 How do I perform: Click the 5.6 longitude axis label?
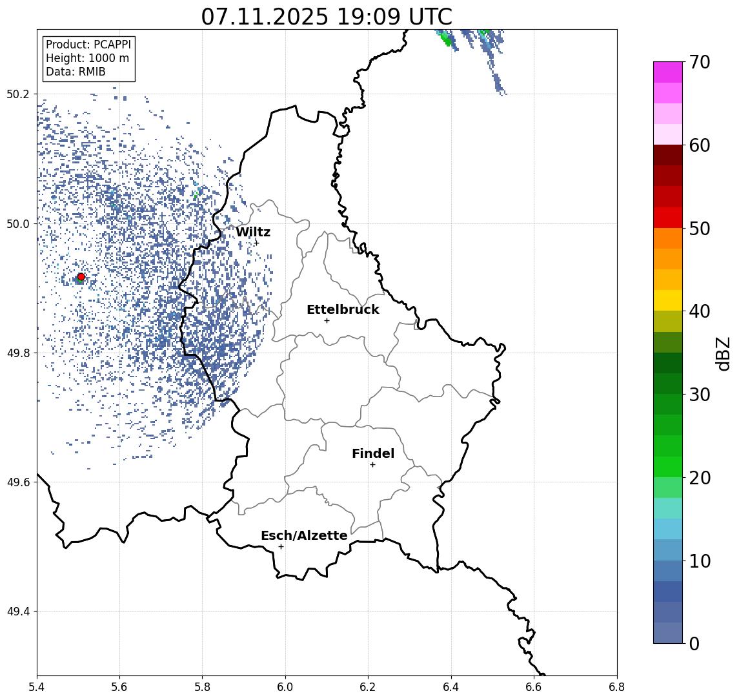coord(119,687)
